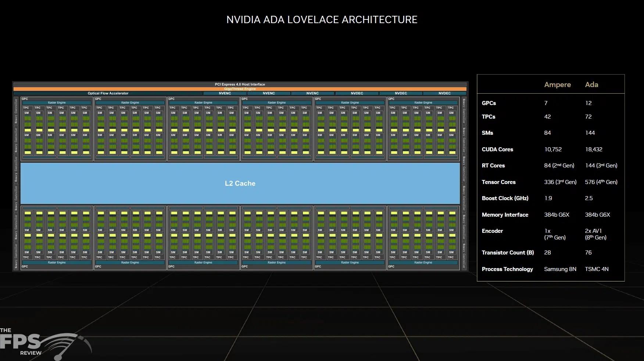644x361 pixels.
Task: Click the Ada GPCs value 12
Action: click(x=588, y=103)
